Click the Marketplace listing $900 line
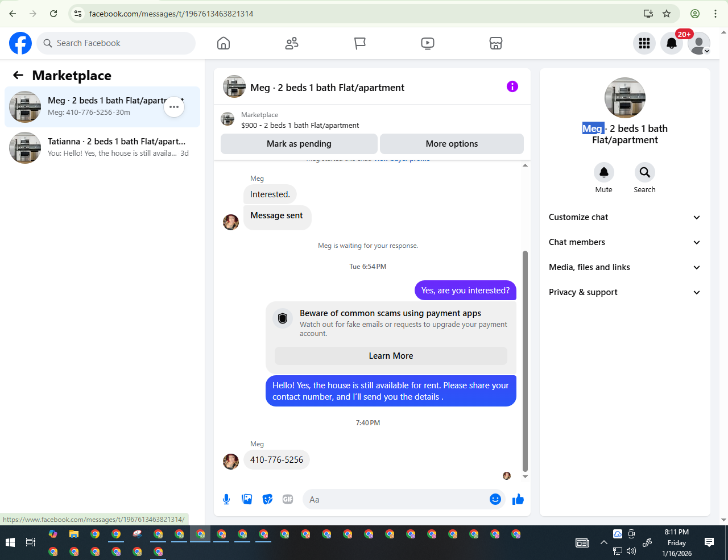The height and width of the screenshot is (560, 728). pos(300,126)
